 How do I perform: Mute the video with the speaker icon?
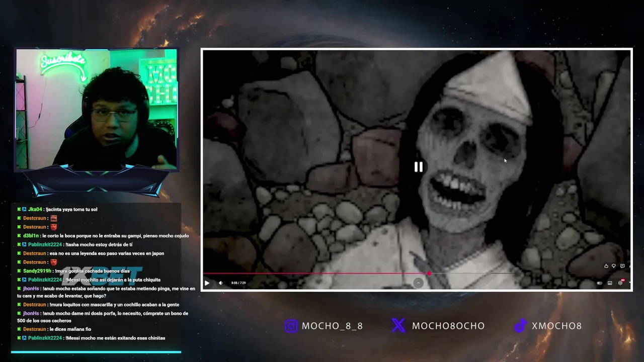220,283
